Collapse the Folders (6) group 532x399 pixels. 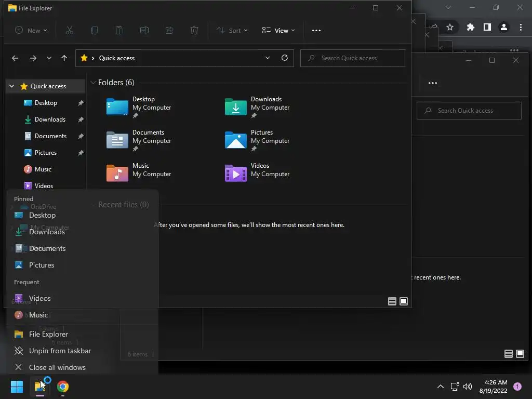(x=93, y=83)
